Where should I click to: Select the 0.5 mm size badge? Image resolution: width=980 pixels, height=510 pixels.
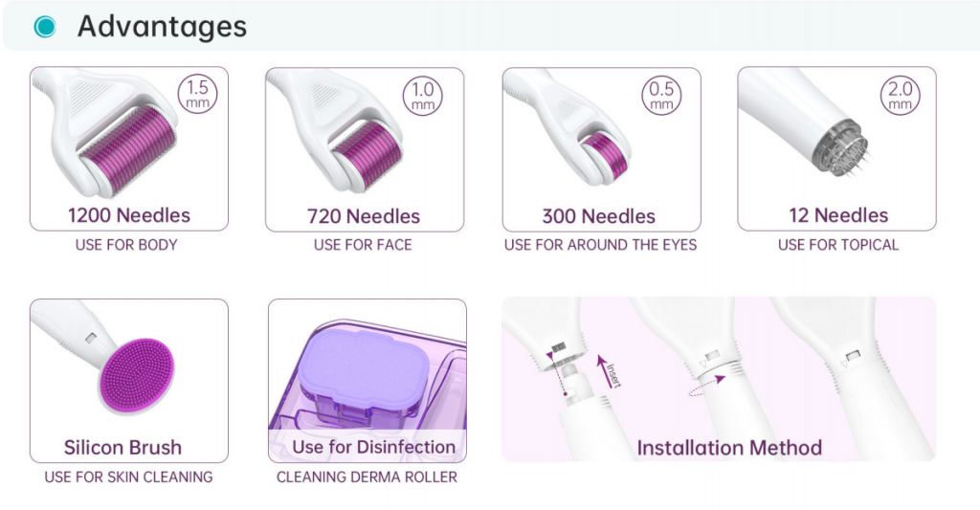pos(661,96)
